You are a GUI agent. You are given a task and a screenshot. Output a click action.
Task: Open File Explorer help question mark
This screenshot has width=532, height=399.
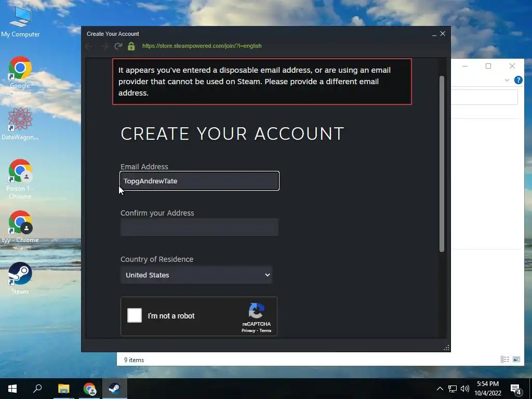[x=518, y=80]
